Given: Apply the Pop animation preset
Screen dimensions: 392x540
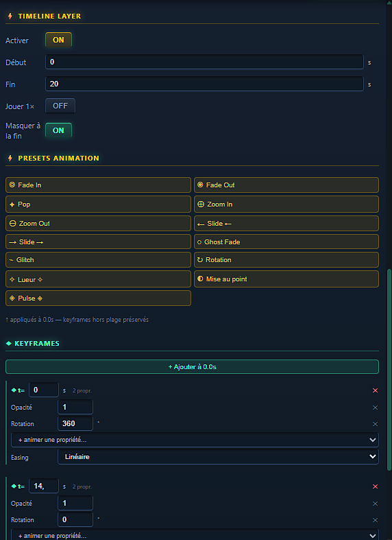Looking at the screenshot, I should pyautogui.click(x=99, y=204).
